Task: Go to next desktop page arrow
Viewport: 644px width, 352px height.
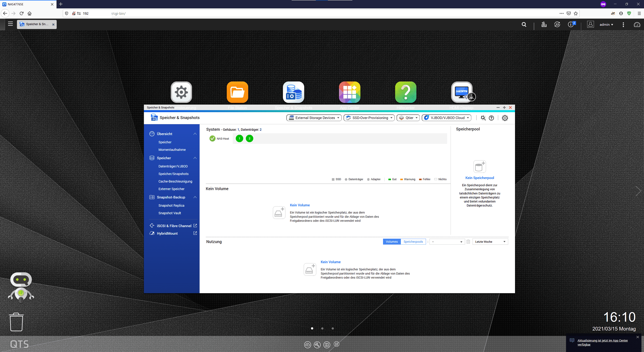Action: [638, 191]
